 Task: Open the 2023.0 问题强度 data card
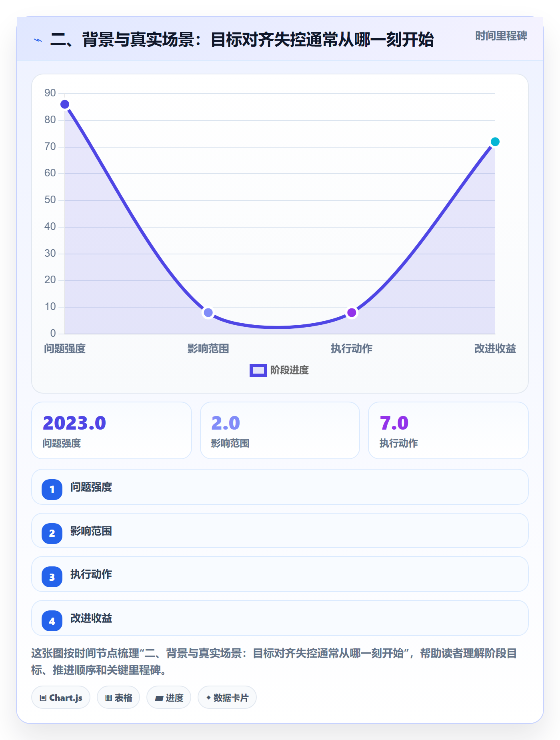[x=112, y=430]
